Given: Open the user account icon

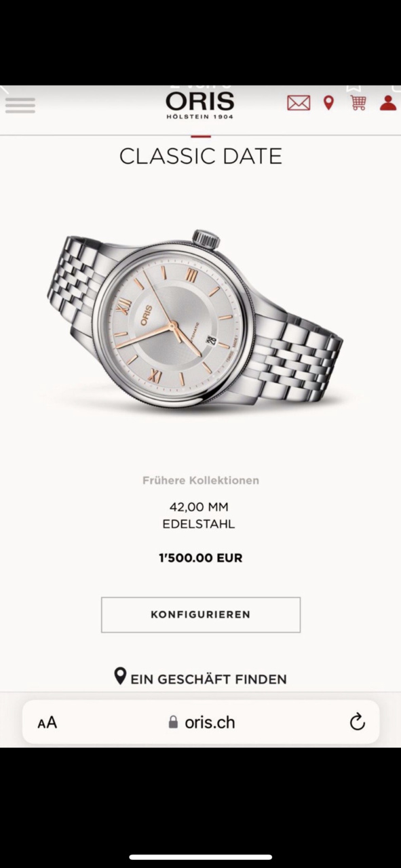Looking at the screenshot, I should click(388, 103).
